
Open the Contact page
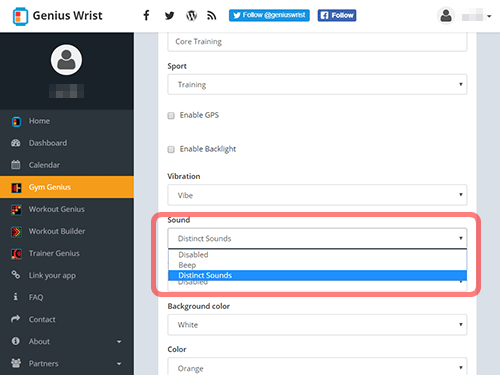pos(67,319)
